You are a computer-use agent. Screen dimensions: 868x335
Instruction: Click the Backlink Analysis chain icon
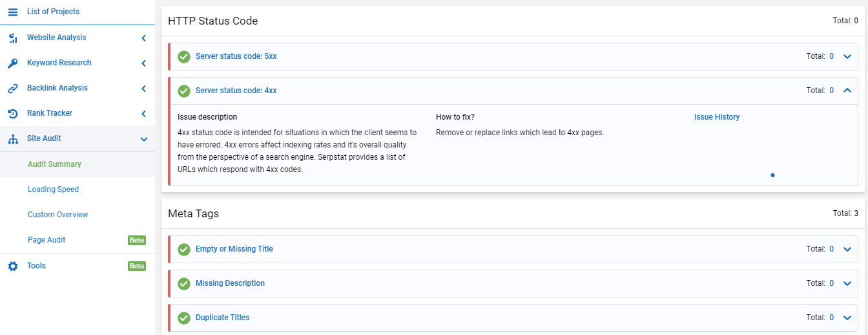[x=13, y=89]
